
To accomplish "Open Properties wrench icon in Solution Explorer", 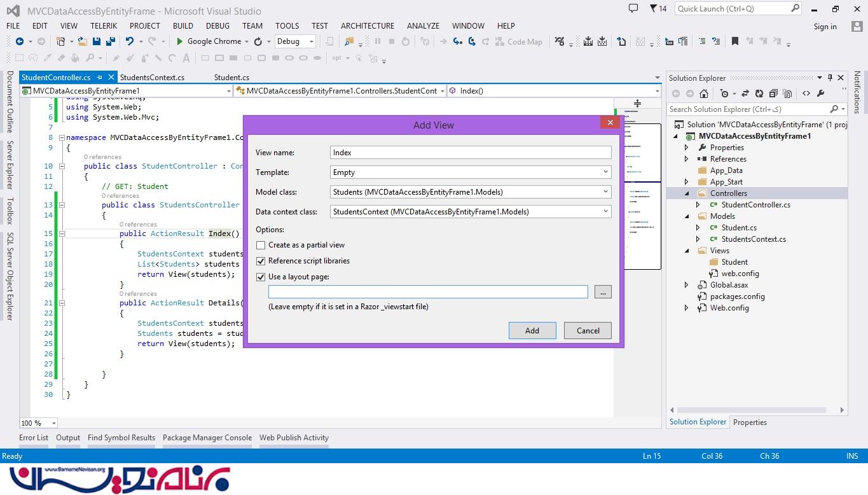I will [x=820, y=94].
